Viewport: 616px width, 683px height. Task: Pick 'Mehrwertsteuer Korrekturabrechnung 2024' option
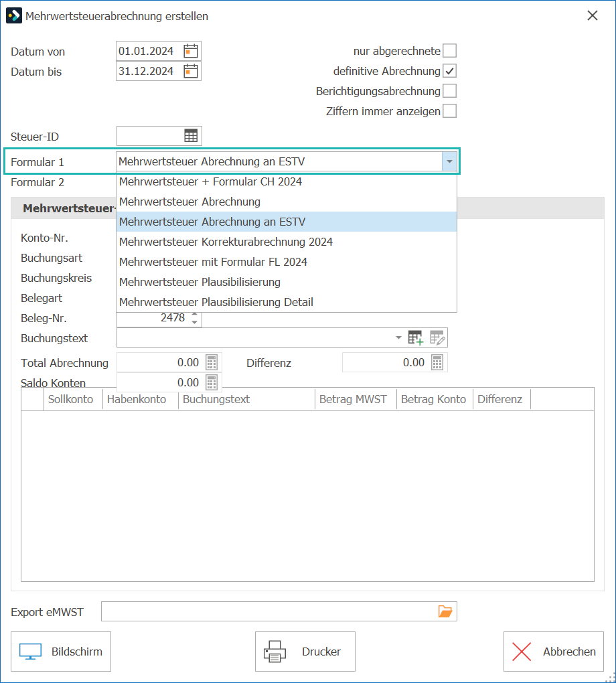pyautogui.click(x=286, y=242)
